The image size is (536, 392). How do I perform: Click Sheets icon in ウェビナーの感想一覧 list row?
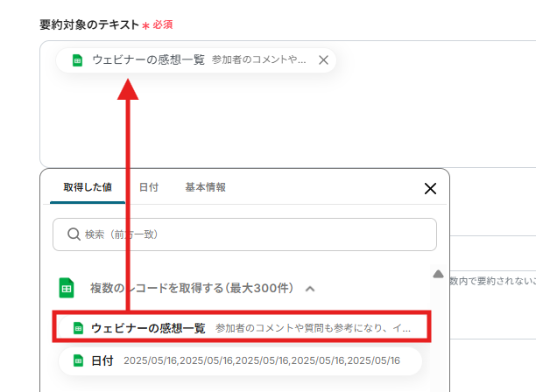click(x=78, y=328)
